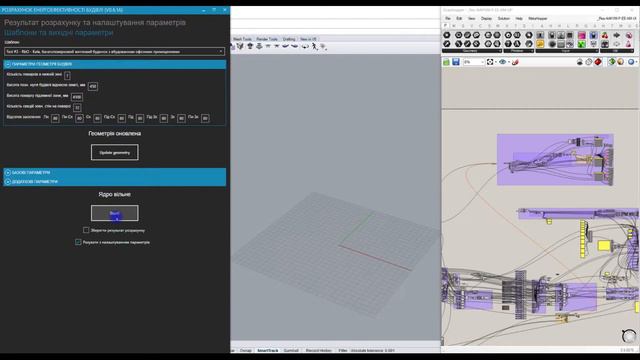This screenshot has width=640, height=360.
Task: Open the template selection dropdown
Action: point(114,52)
